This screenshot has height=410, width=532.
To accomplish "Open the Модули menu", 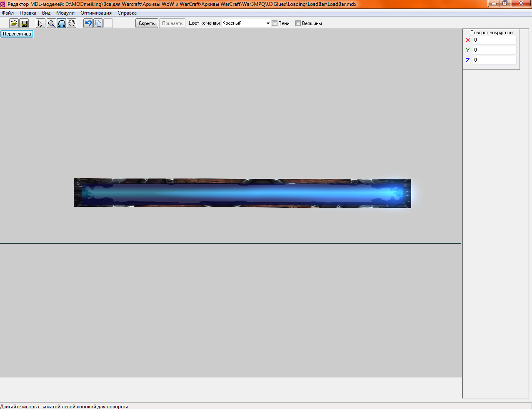I will (65, 13).
